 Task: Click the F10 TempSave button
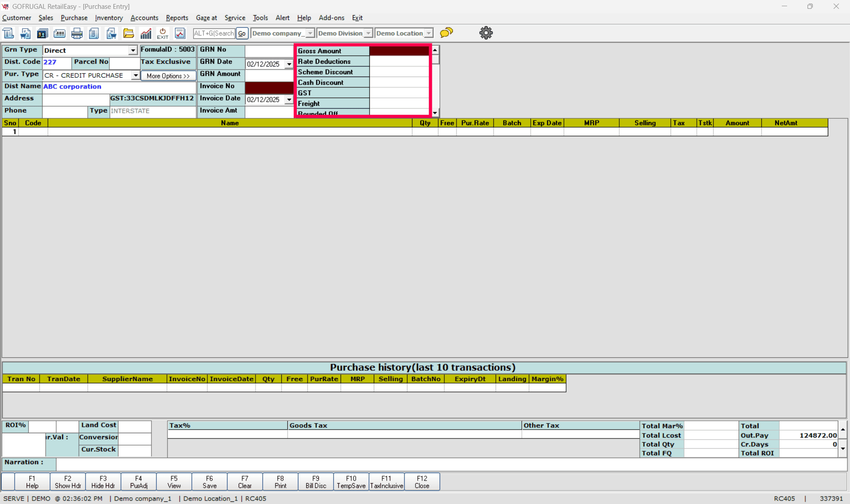(x=351, y=482)
